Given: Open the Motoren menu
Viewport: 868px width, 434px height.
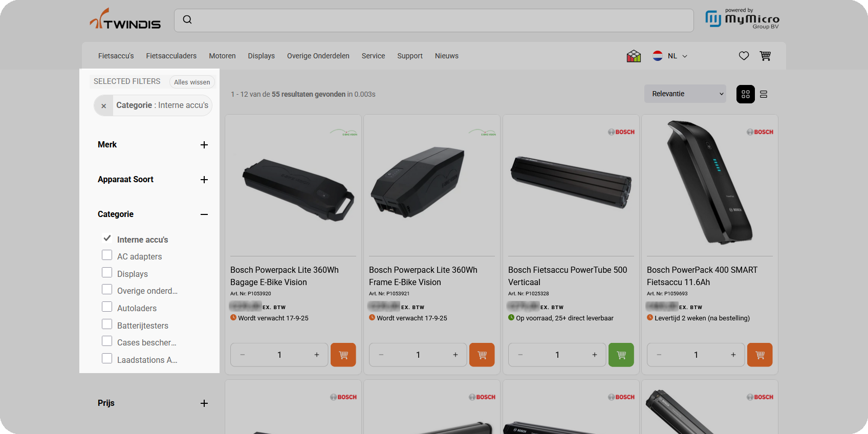Looking at the screenshot, I should (x=222, y=56).
